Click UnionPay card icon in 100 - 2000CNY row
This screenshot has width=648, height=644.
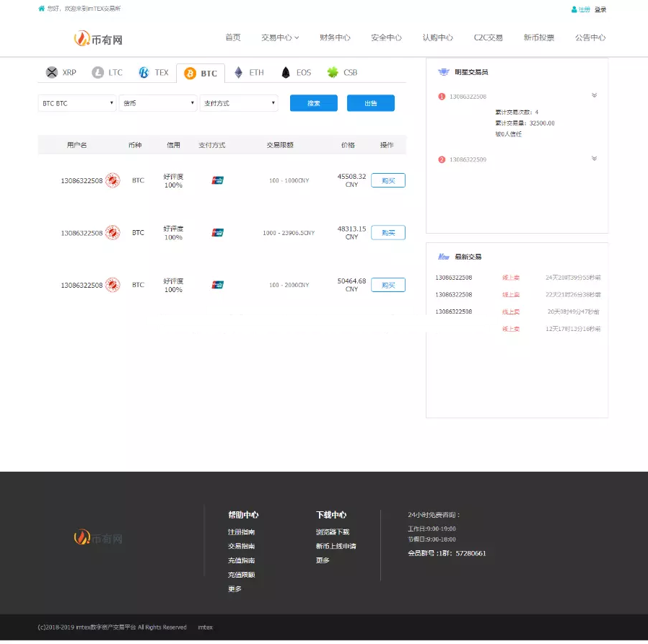pos(217,285)
